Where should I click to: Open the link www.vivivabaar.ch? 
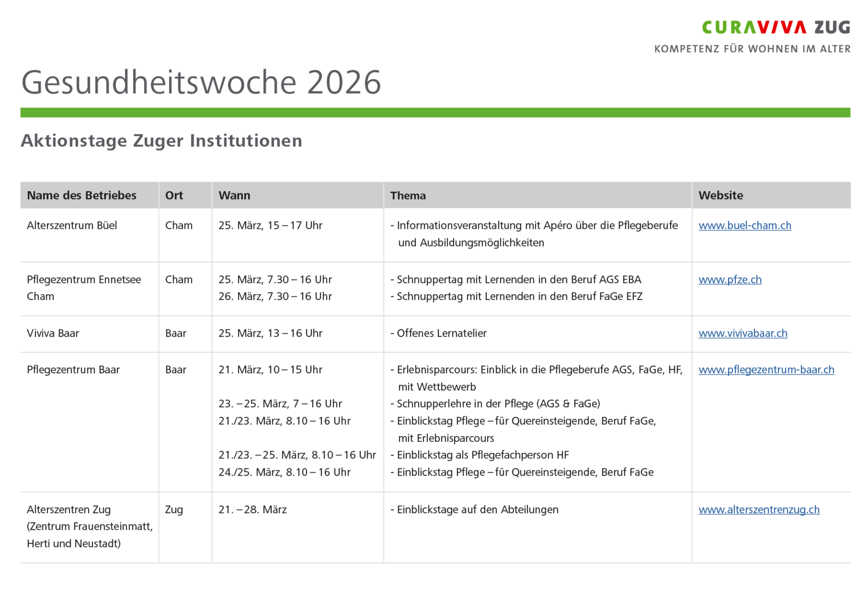[x=743, y=333]
